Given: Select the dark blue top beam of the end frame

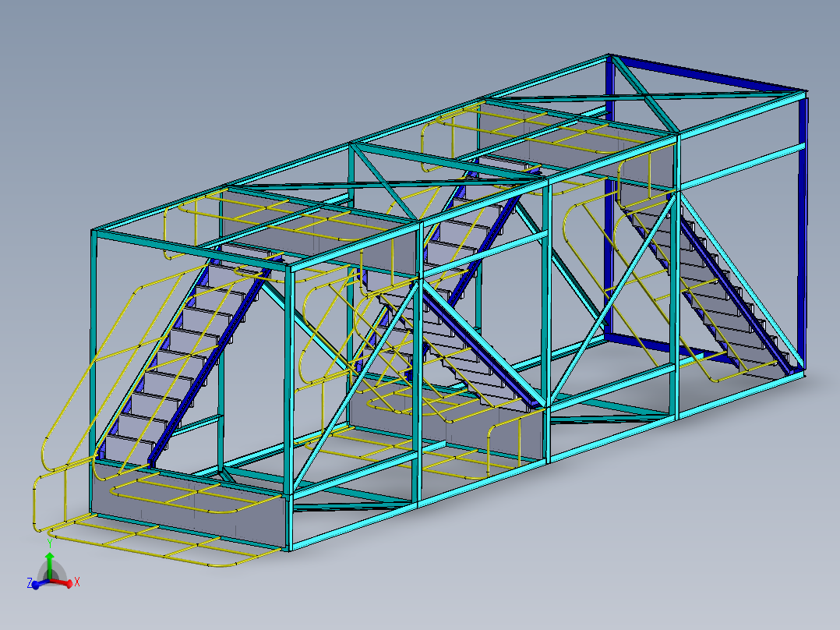Looking at the screenshot, I should pyautogui.click(x=708, y=74).
